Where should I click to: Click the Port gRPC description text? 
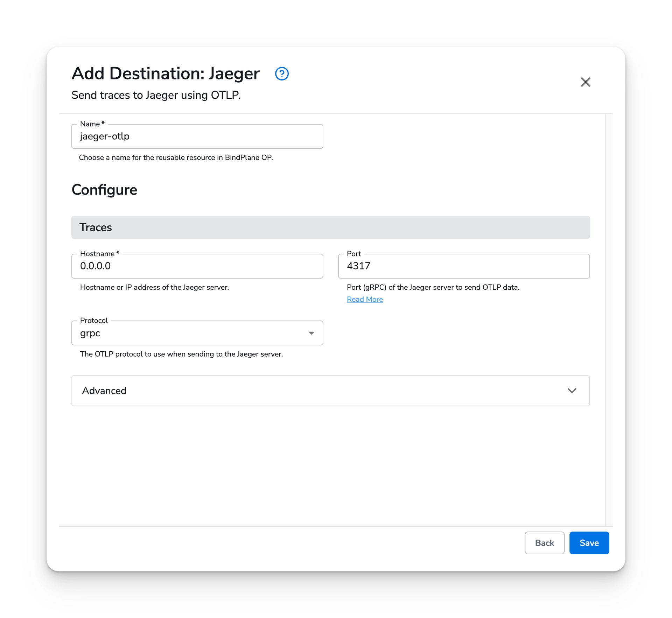pyautogui.click(x=433, y=287)
